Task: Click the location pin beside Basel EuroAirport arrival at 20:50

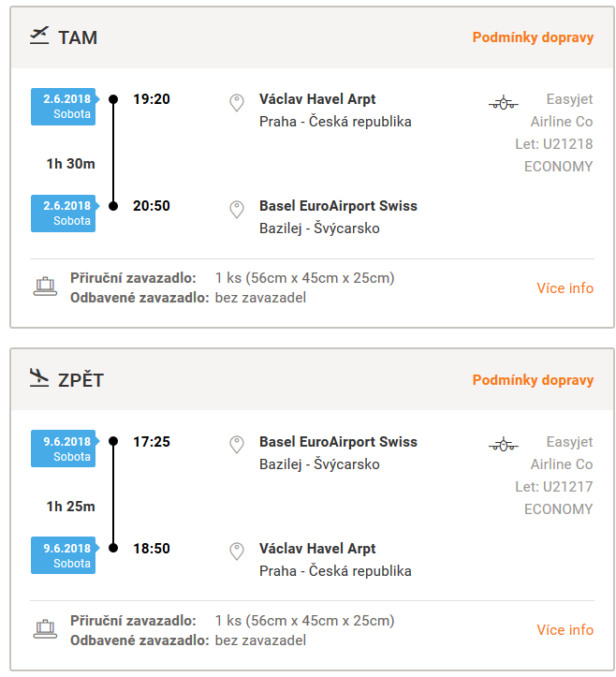Action: tap(237, 210)
